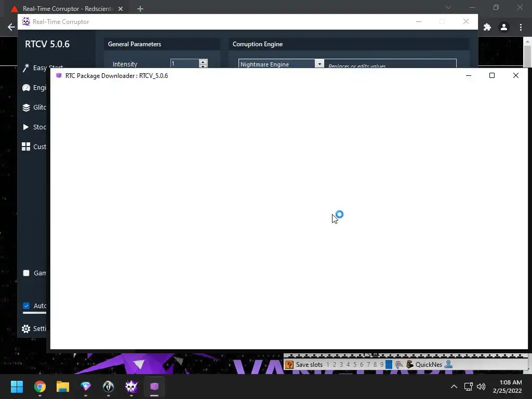Open the Settings gear in RTC sidebar

26,328
